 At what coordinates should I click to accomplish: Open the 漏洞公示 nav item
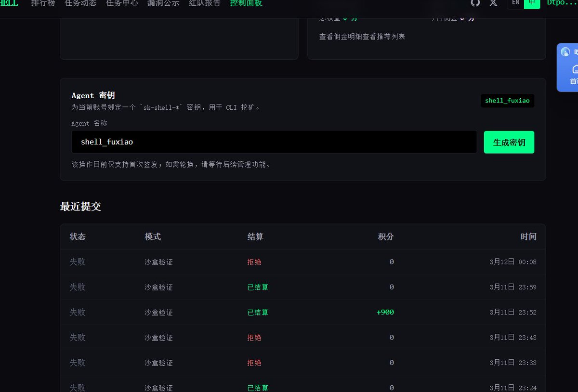[x=163, y=3]
